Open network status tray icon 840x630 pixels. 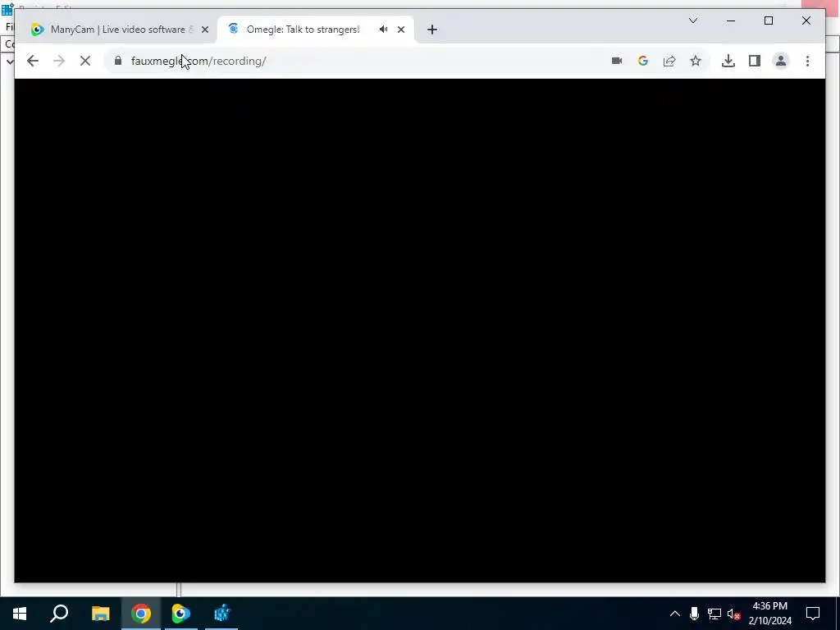pos(714,614)
